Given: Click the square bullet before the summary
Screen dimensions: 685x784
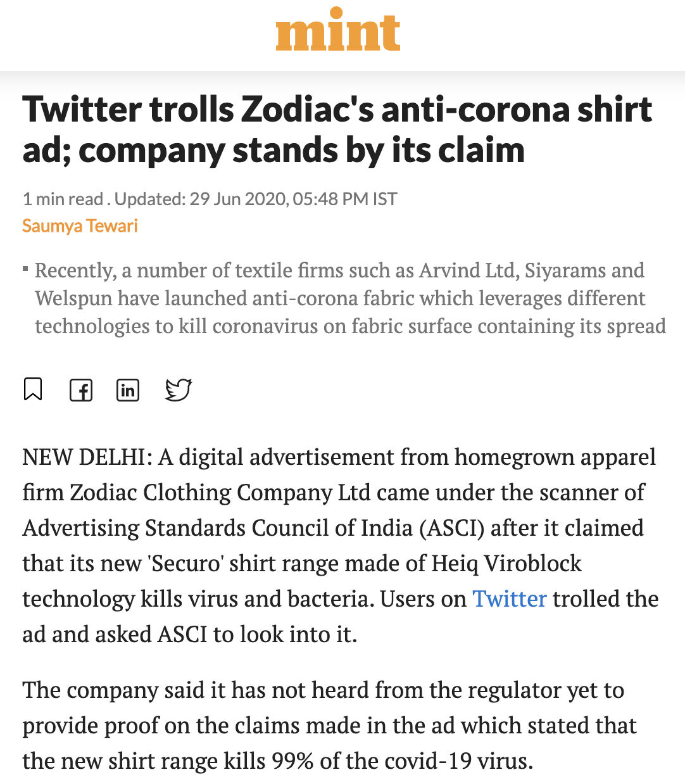Looking at the screenshot, I should (25, 270).
